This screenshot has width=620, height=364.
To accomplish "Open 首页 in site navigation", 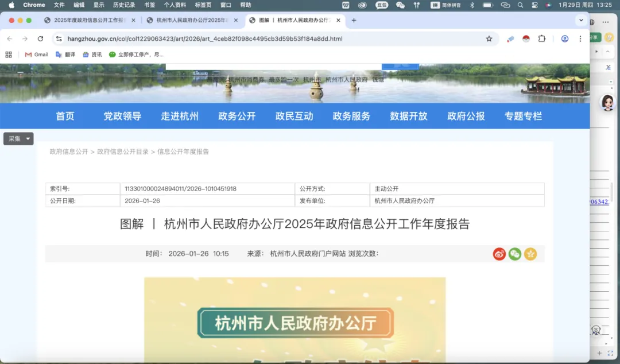I will [x=65, y=116].
